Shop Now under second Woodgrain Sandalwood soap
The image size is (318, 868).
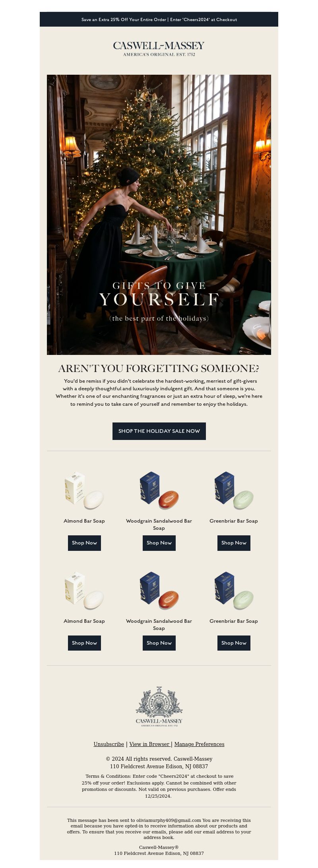(x=159, y=643)
